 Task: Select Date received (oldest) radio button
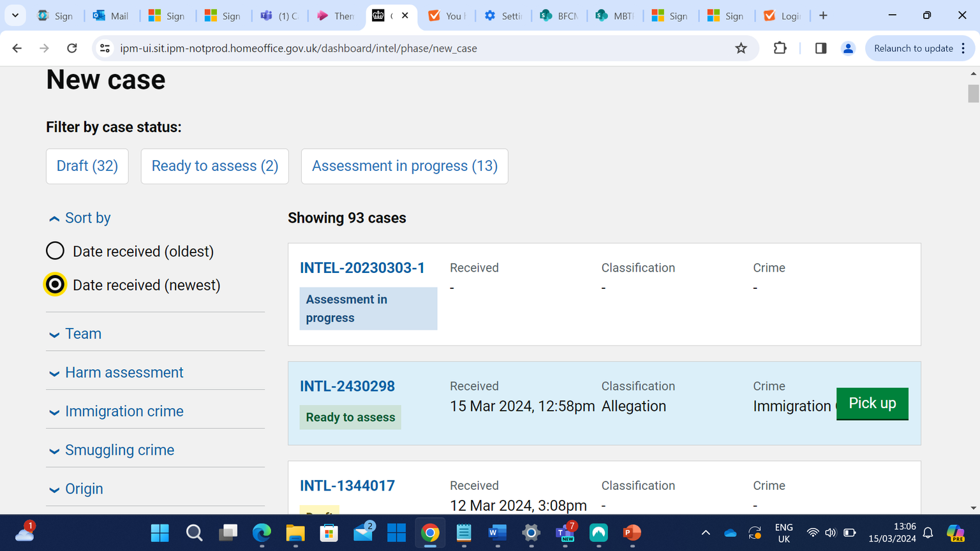[55, 251]
